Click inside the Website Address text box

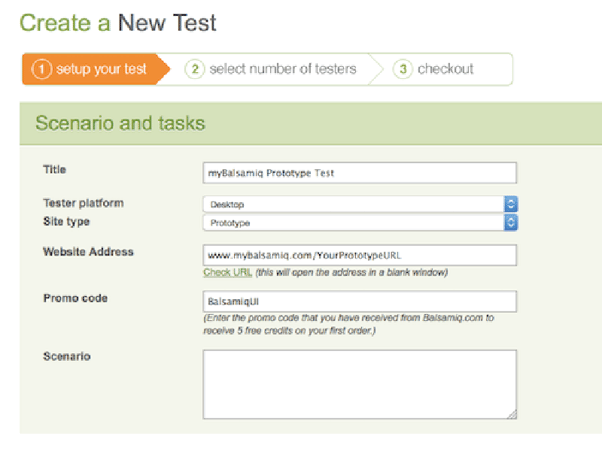tap(360, 254)
